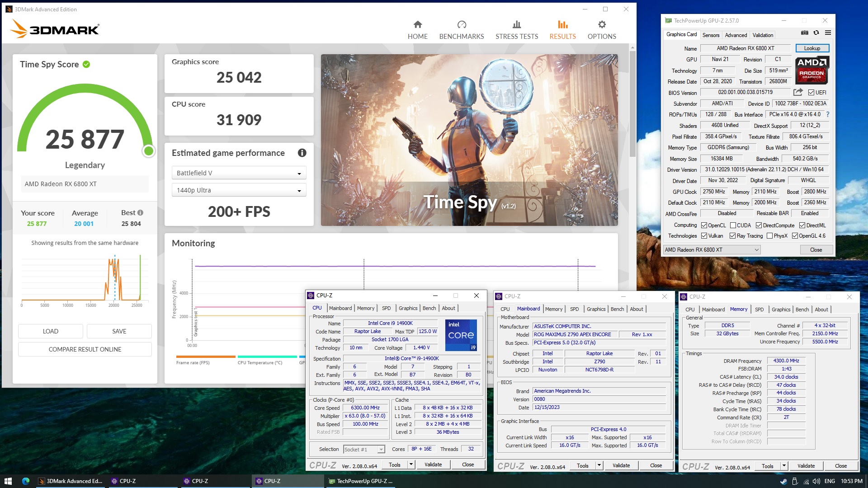
Task: Toggle the CUDA checkbox
Action: point(733,225)
